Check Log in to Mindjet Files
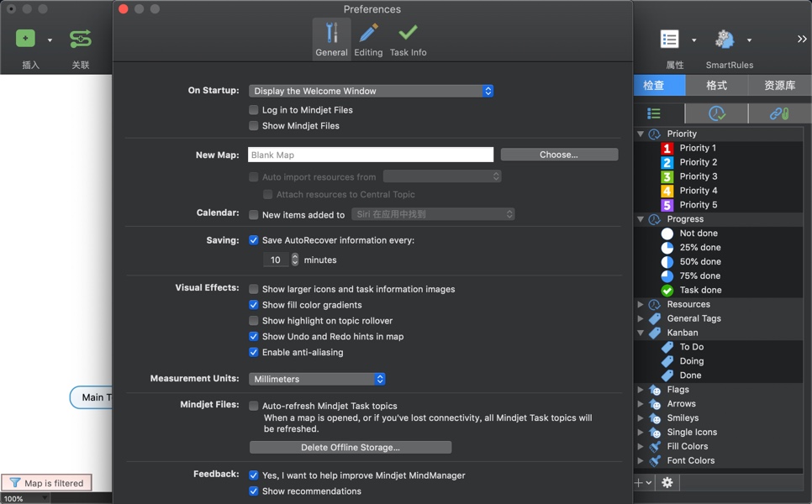This screenshot has height=504, width=812. [x=254, y=109]
